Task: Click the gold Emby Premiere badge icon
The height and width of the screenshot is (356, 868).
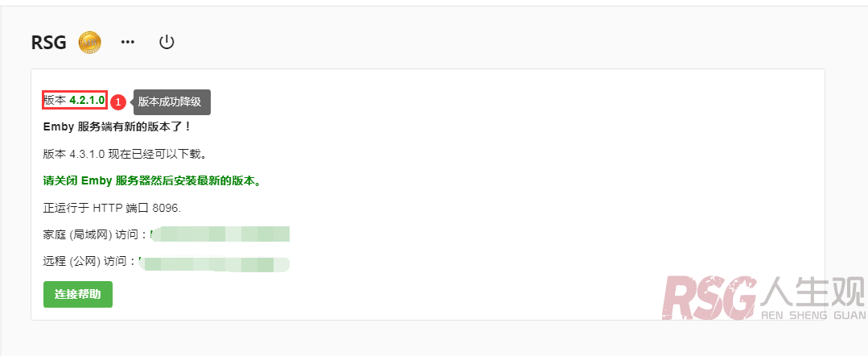Action: click(x=89, y=42)
